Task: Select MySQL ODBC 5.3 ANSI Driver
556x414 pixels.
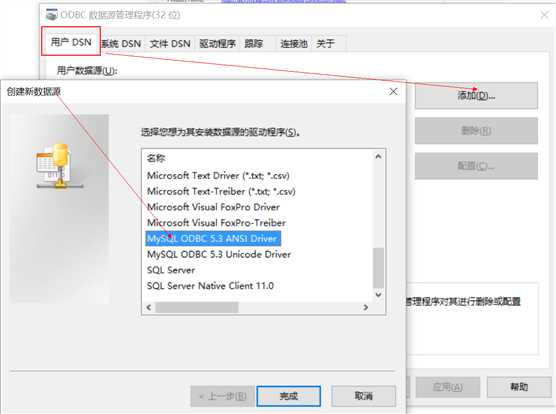Action: coord(213,239)
